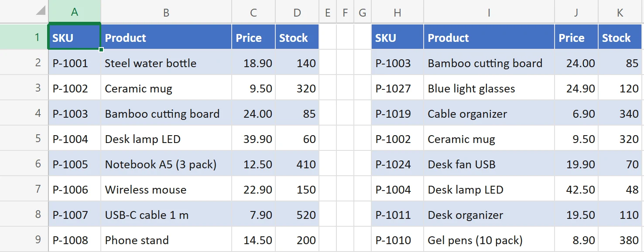Click the price 24.90 cell

576,88
